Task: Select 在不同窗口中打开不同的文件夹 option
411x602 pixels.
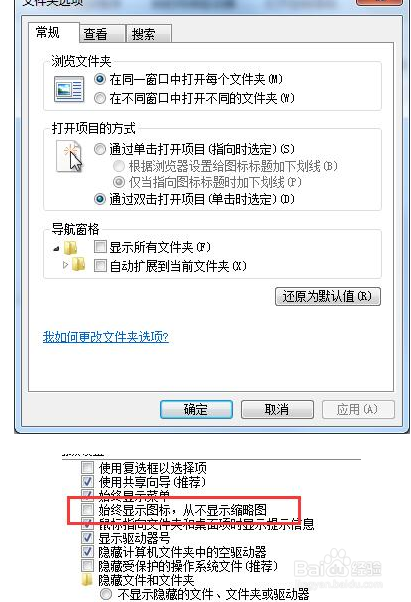Action: pyautogui.click(x=100, y=98)
